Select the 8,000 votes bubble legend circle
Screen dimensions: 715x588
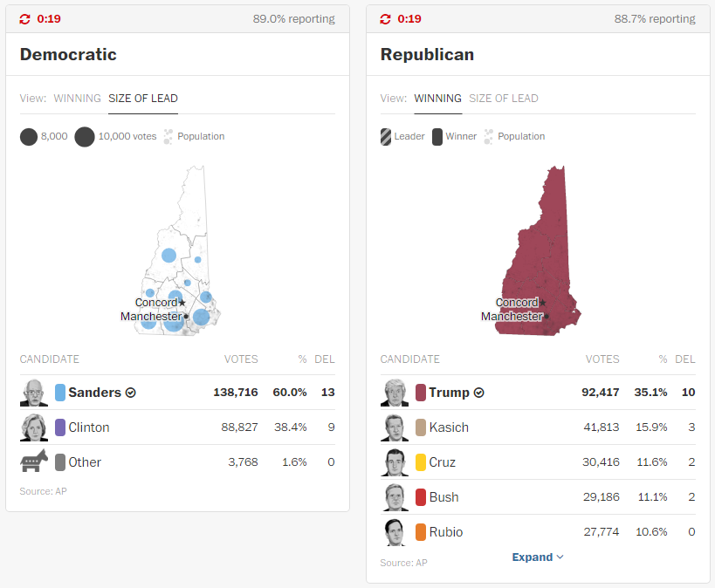tap(29, 136)
